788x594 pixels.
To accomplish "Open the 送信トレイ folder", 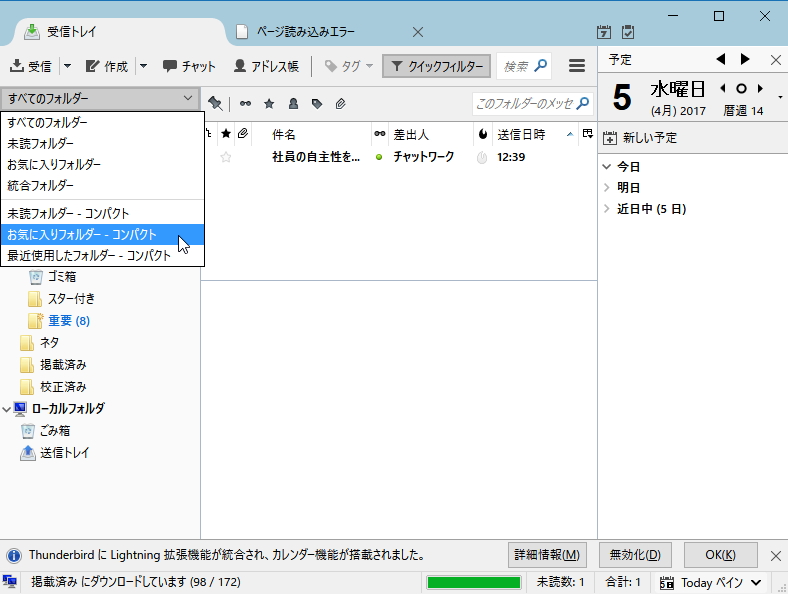I will tap(64, 453).
